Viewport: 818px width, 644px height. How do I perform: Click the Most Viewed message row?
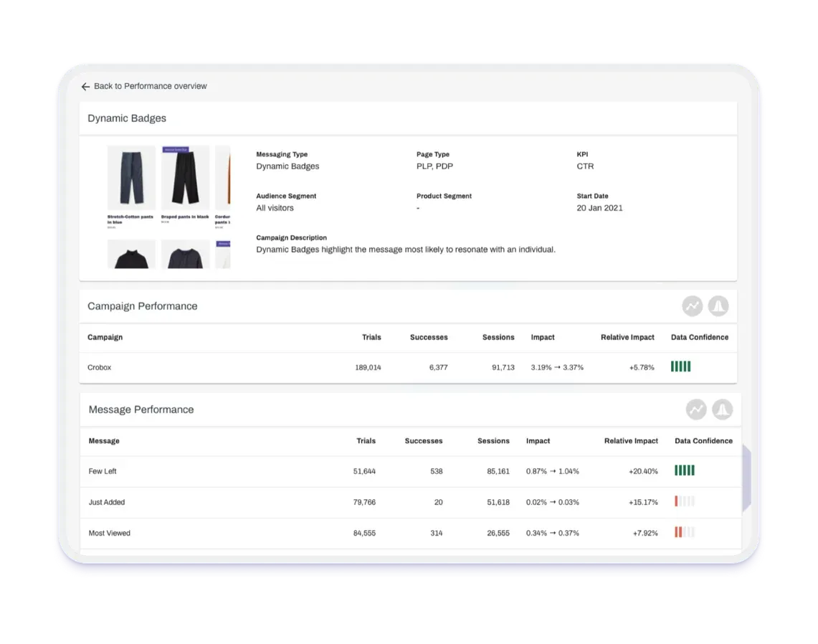[x=411, y=533]
